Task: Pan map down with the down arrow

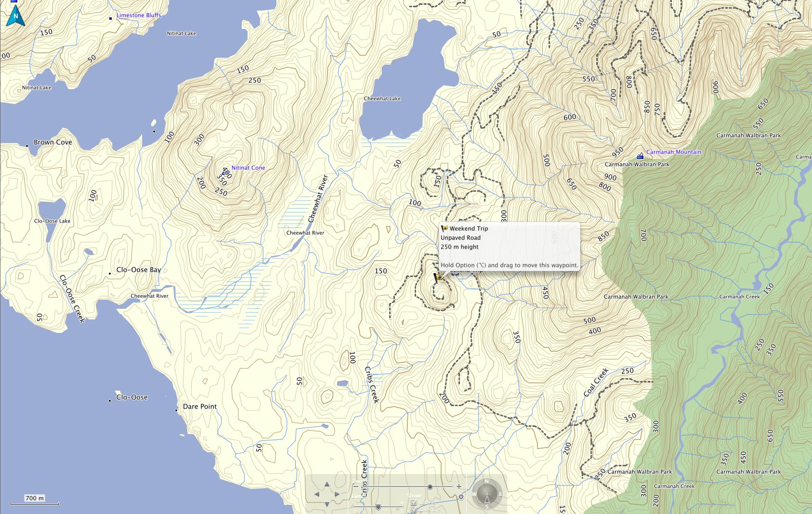Action: click(x=327, y=504)
